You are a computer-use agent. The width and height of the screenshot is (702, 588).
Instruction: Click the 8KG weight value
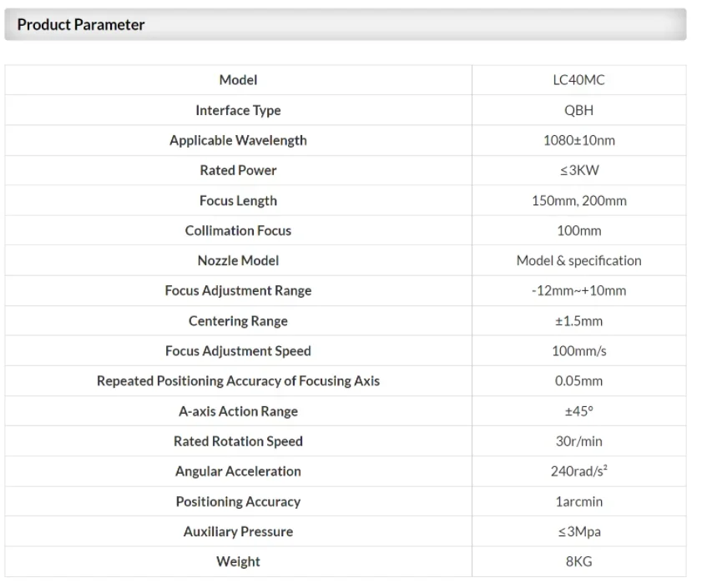pos(578,561)
